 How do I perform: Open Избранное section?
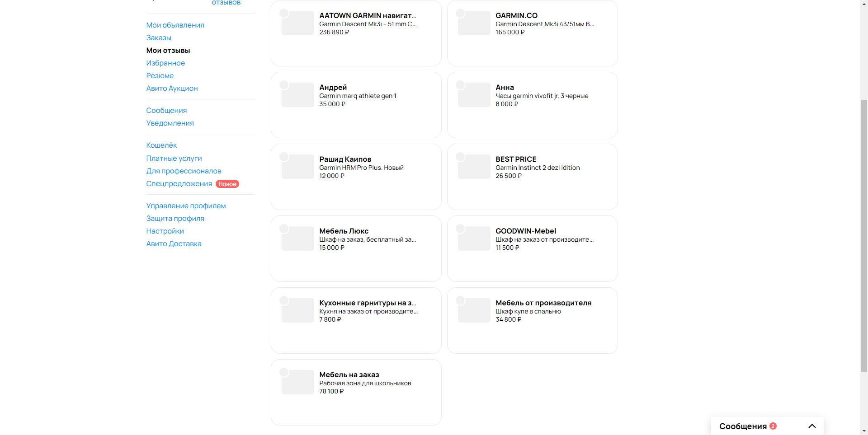165,63
